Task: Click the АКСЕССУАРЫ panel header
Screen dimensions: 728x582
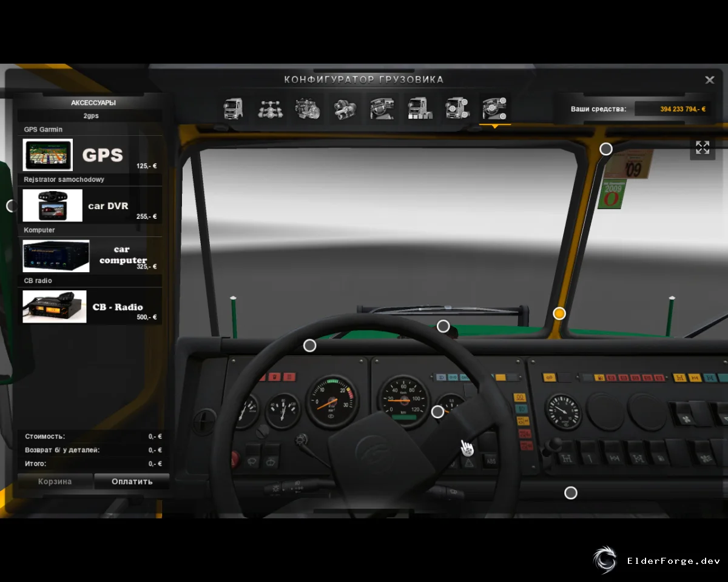Action: pyautogui.click(x=93, y=103)
